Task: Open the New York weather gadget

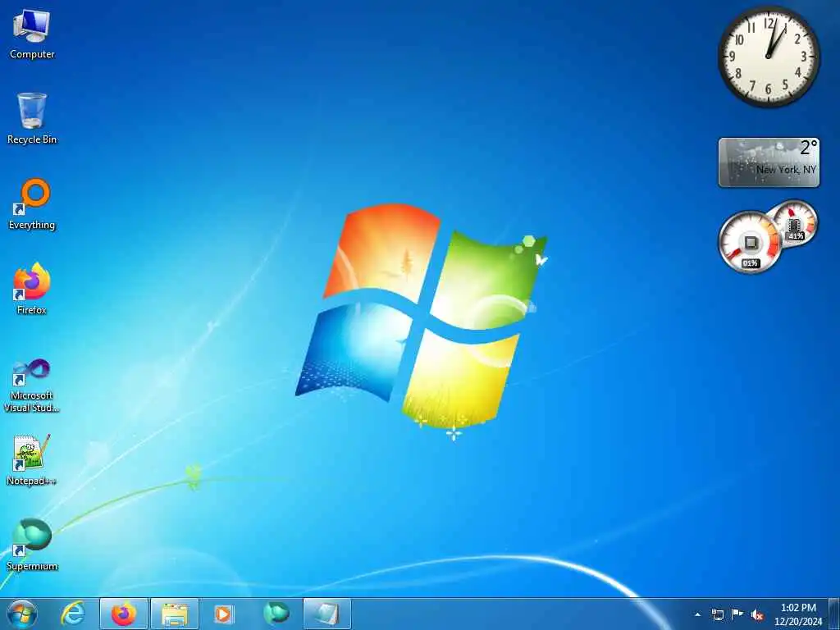Action: pyautogui.click(x=769, y=162)
